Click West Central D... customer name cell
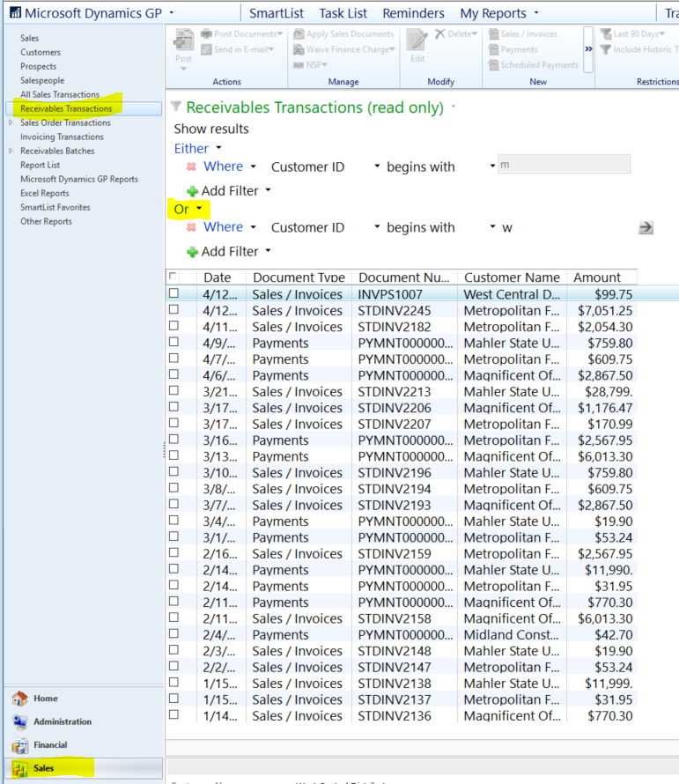 tap(512, 294)
